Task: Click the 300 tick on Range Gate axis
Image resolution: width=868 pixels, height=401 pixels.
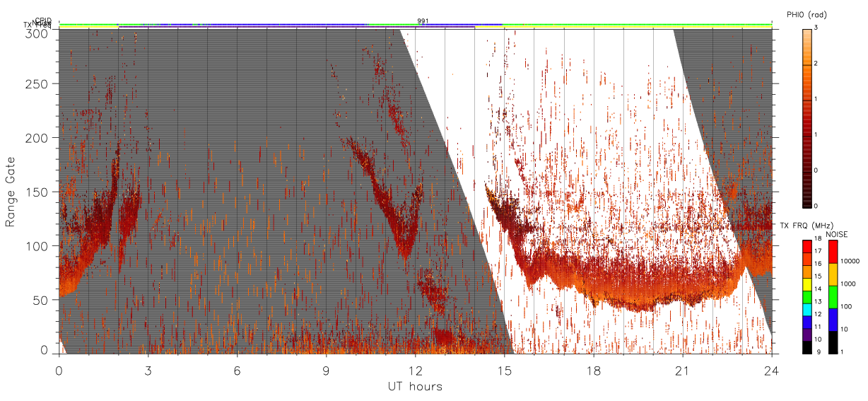Action: click(x=37, y=33)
